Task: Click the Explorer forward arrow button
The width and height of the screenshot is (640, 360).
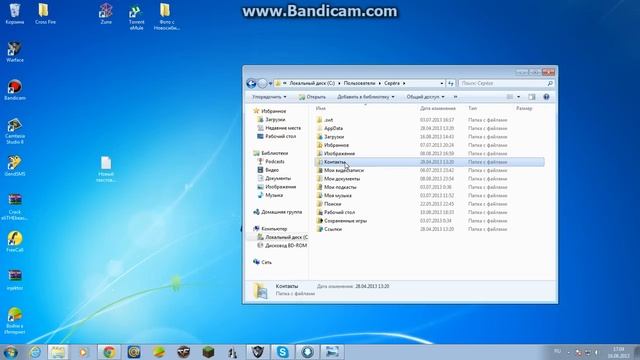Action: tap(262, 83)
